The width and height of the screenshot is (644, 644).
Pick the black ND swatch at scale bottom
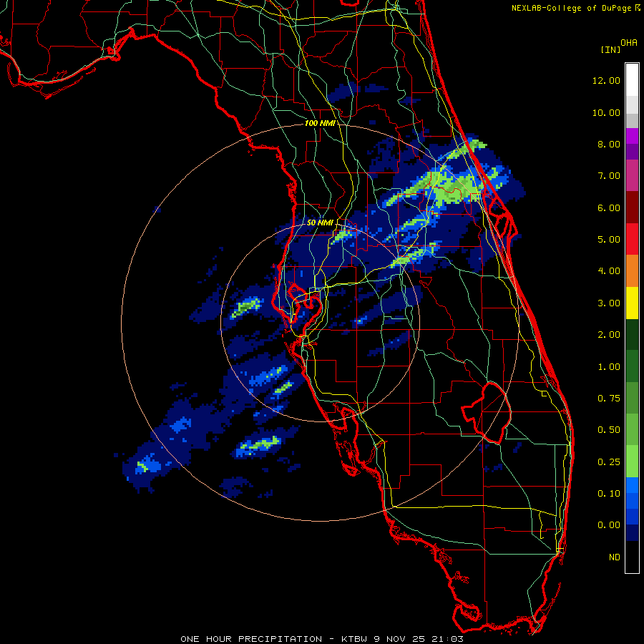coord(632,557)
